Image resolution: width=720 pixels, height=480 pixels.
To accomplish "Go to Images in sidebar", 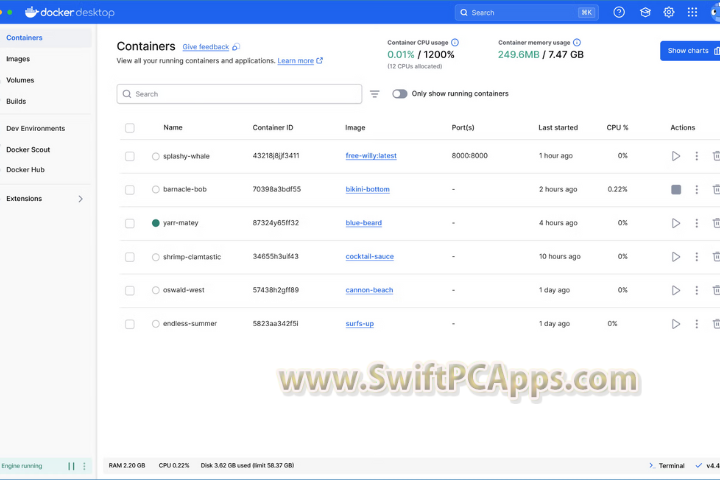I will pyautogui.click(x=18, y=59).
